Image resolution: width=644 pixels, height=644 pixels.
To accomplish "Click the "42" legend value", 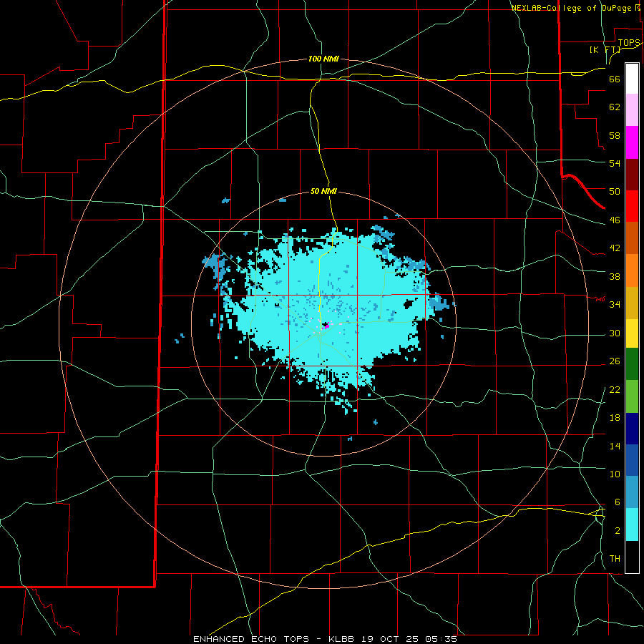I will pyautogui.click(x=615, y=248).
